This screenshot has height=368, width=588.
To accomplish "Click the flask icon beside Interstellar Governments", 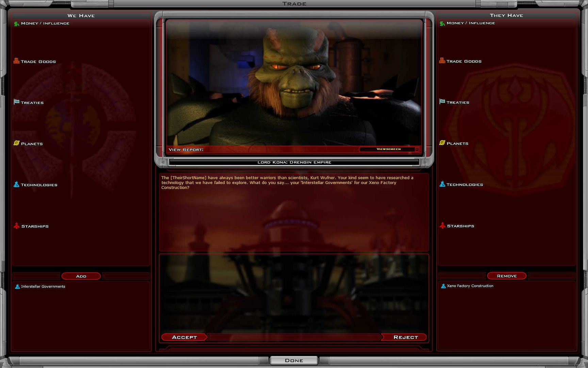I will coord(17,287).
